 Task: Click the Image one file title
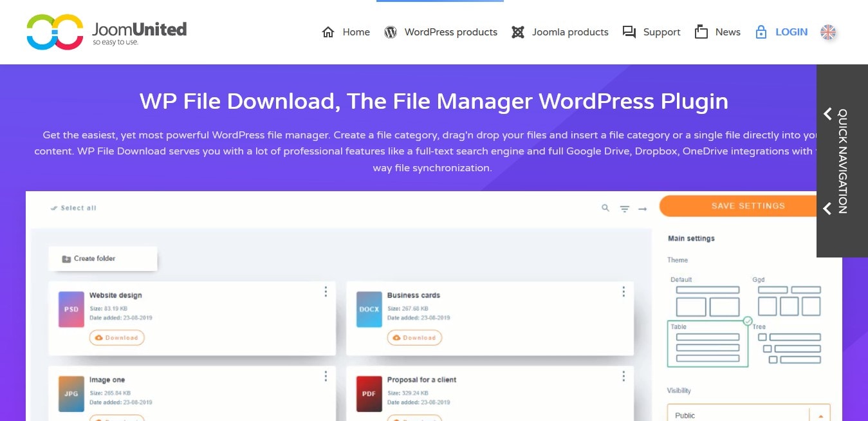tap(107, 380)
